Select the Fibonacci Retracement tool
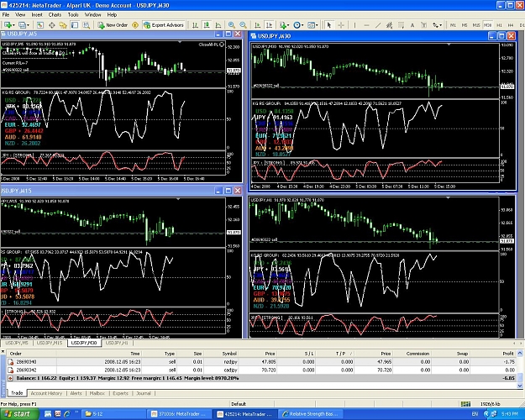 401,25
